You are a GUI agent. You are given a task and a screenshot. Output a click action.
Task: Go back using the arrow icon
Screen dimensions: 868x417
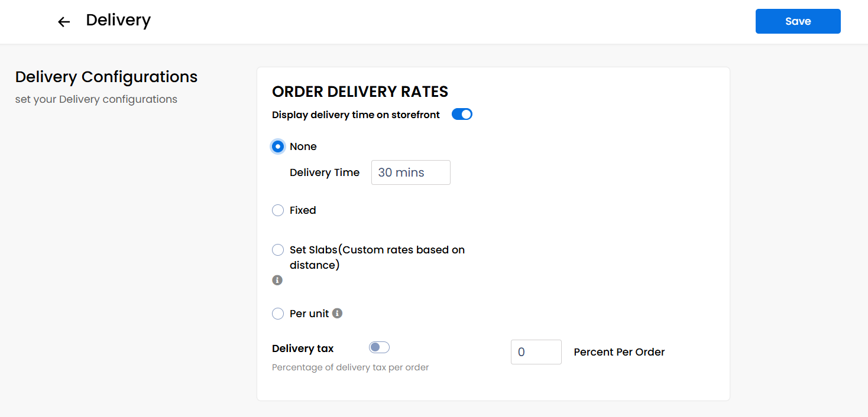[x=64, y=22]
